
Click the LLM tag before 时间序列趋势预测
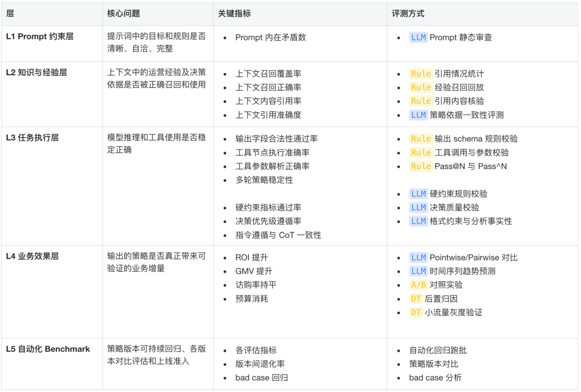click(x=419, y=271)
